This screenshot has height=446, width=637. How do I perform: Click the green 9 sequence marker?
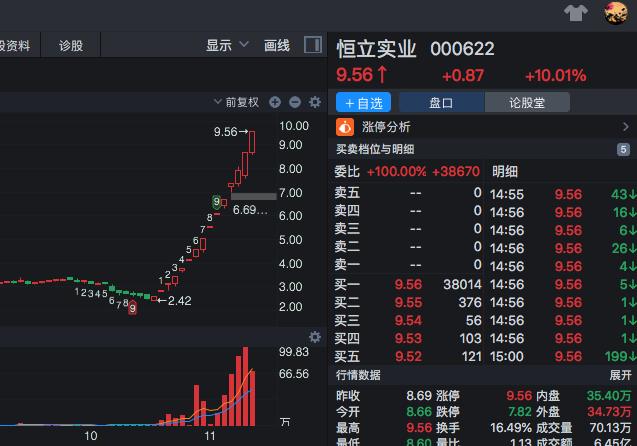coord(217,201)
